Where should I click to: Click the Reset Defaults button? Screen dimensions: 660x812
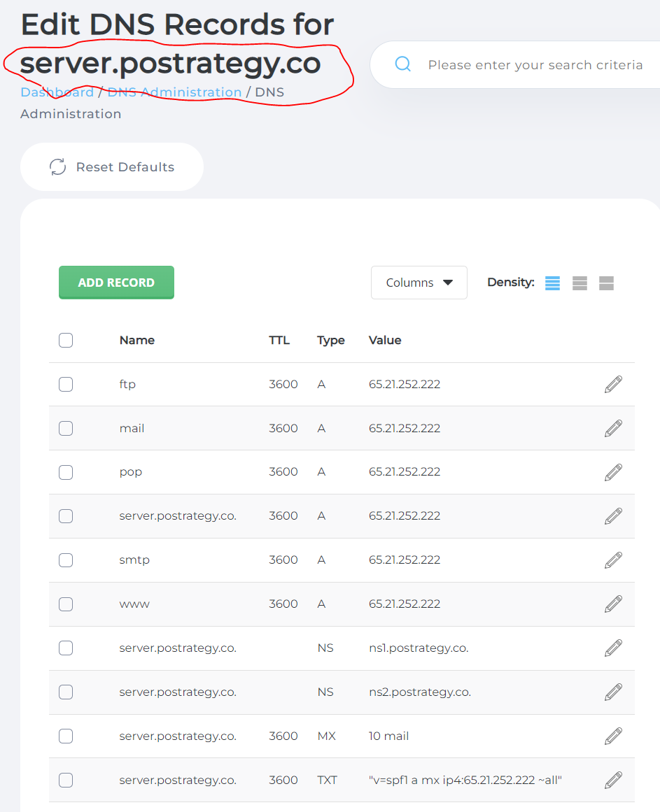coord(111,166)
